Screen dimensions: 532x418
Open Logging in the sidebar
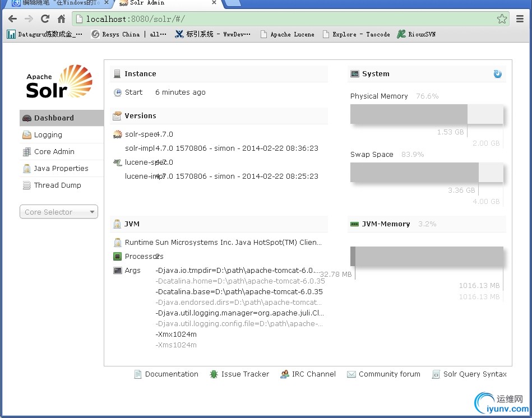tap(62, 134)
